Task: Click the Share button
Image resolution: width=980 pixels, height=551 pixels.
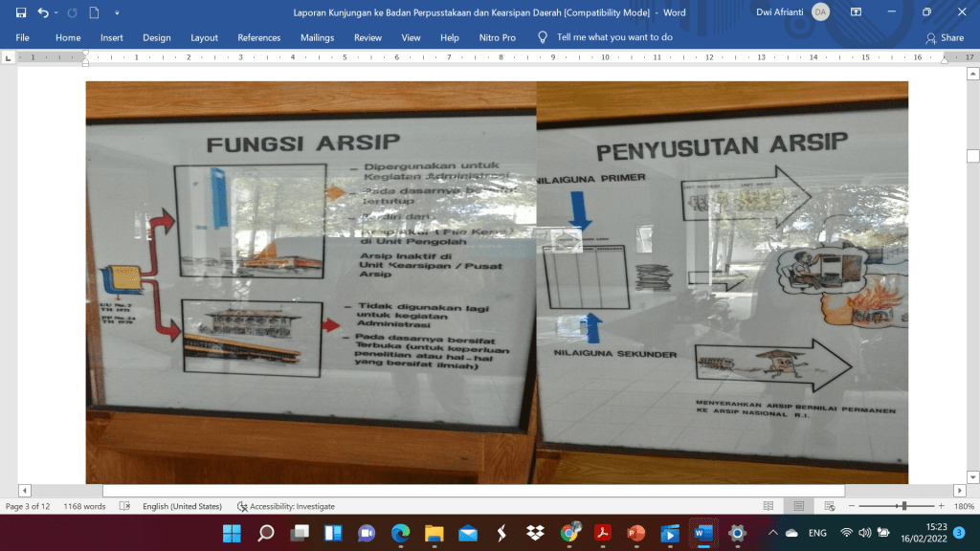Action: (x=944, y=37)
